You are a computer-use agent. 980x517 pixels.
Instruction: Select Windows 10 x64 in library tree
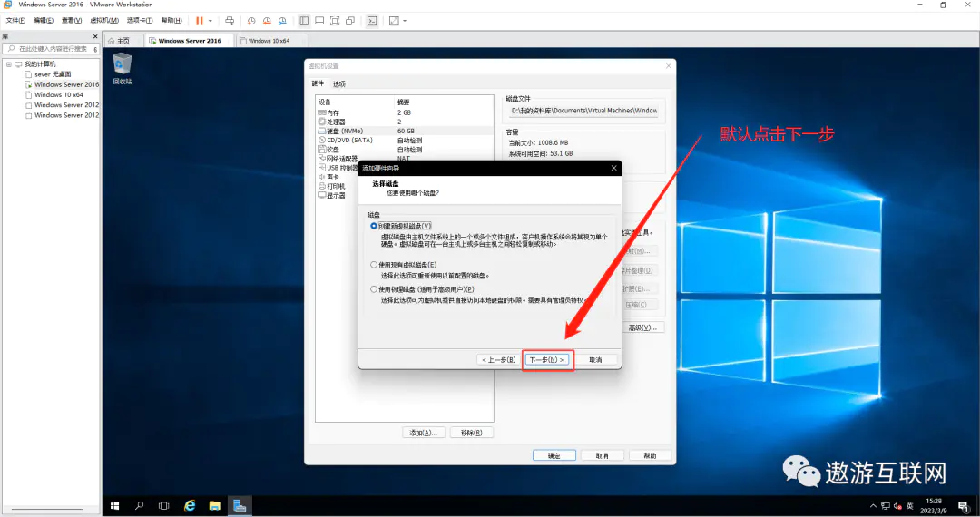point(59,95)
